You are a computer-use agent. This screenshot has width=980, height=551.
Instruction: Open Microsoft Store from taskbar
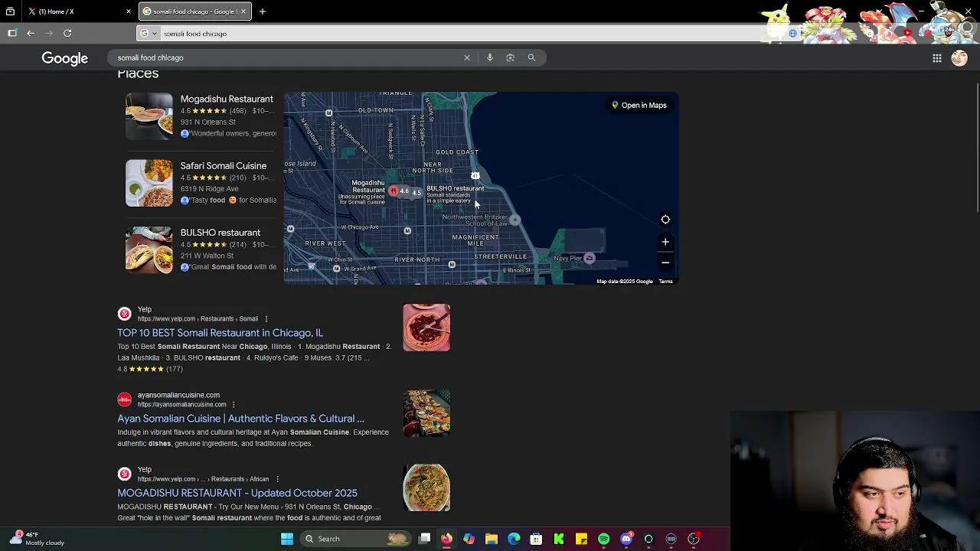click(x=536, y=539)
